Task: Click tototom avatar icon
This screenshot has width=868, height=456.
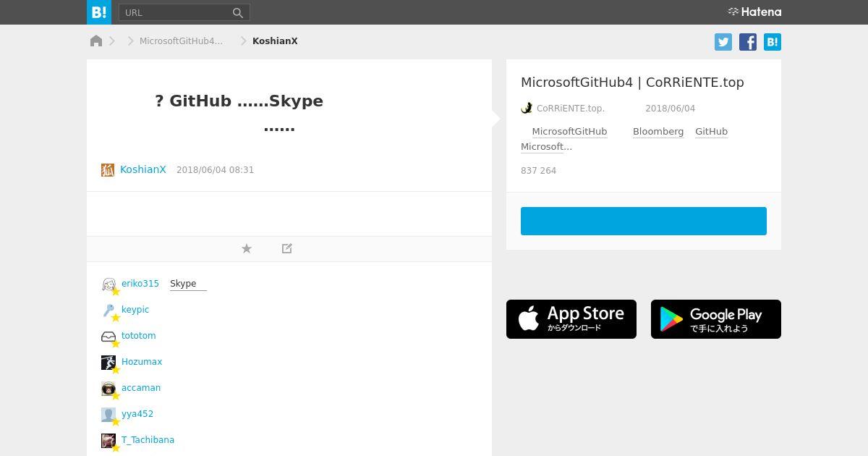Action: coord(109,337)
